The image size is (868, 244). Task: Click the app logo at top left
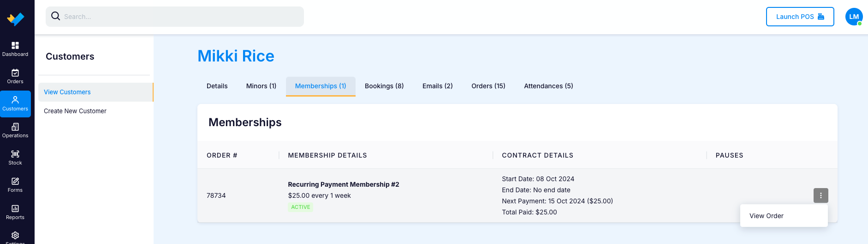pyautogui.click(x=16, y=18)
